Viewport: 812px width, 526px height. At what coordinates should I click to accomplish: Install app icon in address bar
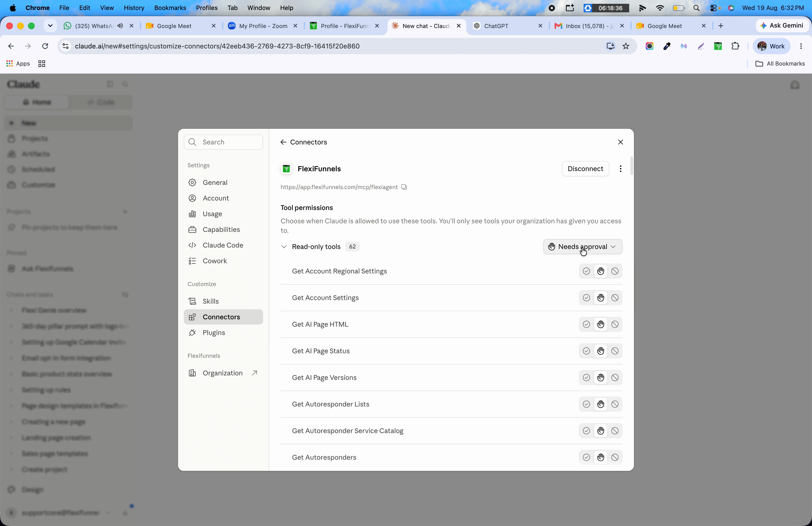pyautogui.click(x=610, y=46)
